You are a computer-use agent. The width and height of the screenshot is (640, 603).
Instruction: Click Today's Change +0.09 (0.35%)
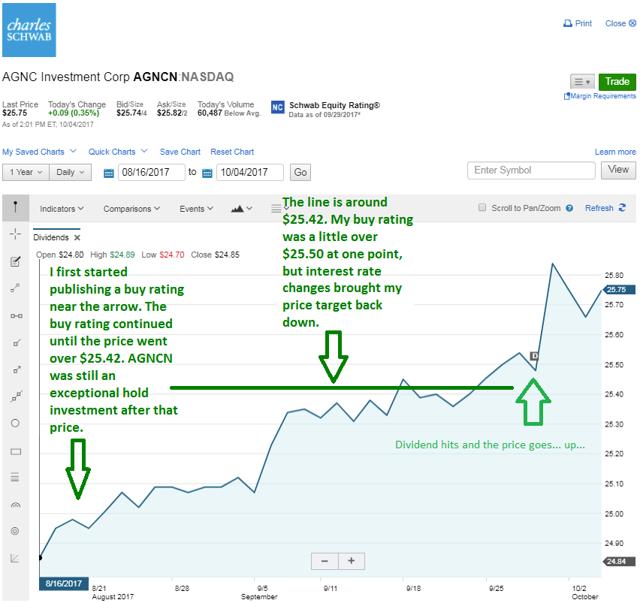[x=74, y=113]
